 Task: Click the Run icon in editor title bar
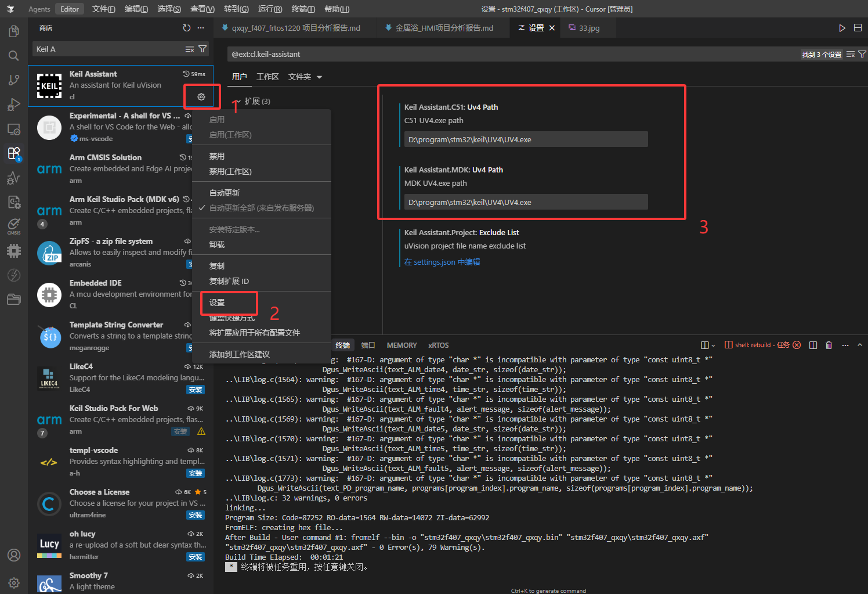coord(842,28)
